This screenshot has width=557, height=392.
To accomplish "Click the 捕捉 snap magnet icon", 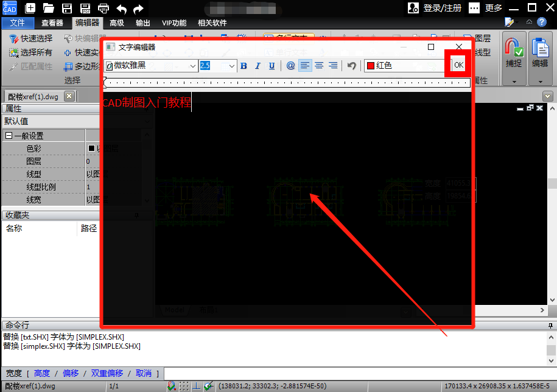I will tap(514, 47).
